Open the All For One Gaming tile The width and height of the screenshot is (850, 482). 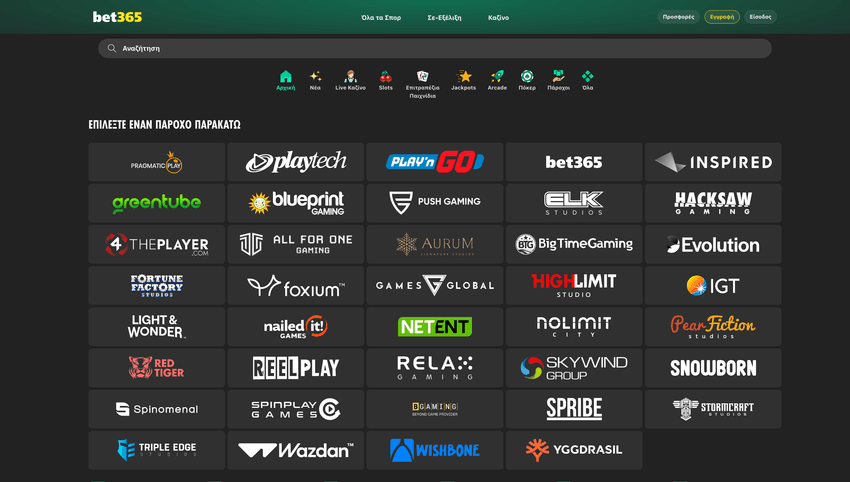pos(296,245)
